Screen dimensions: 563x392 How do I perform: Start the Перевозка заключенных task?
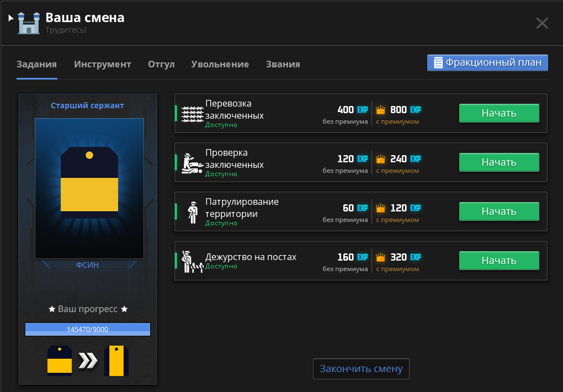pyautogui.click(x=498, y=113)
